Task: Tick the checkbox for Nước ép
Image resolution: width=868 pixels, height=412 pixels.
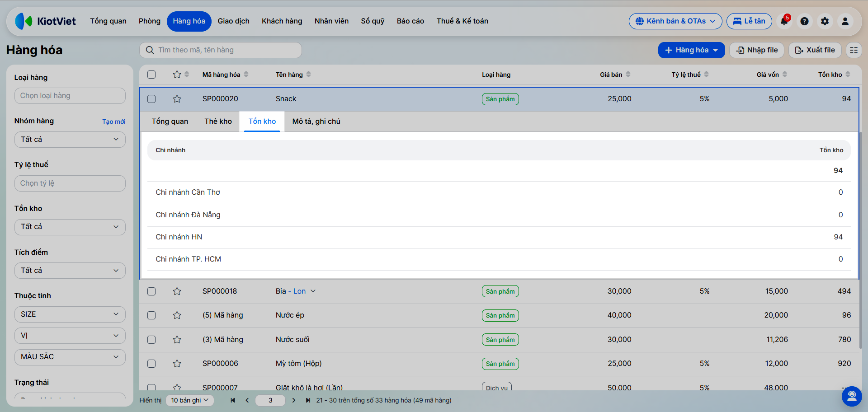Action: coord(151,315)
